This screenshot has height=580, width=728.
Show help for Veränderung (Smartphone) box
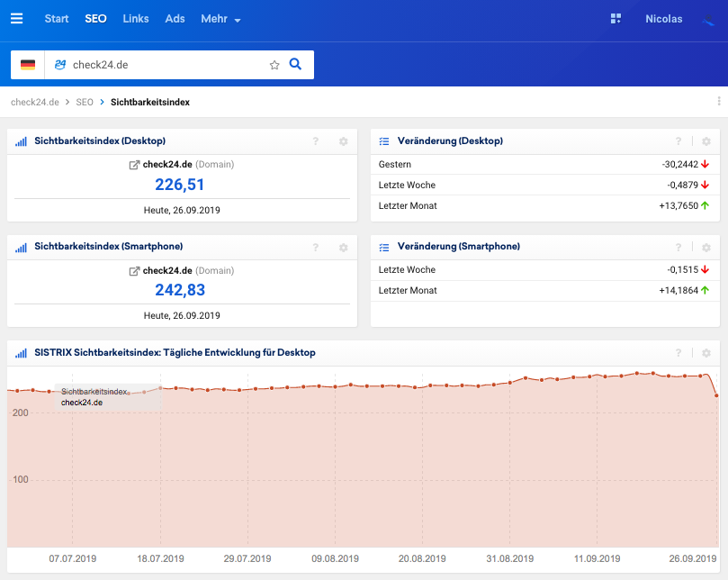pyautogui.click(x=679, y=248)
